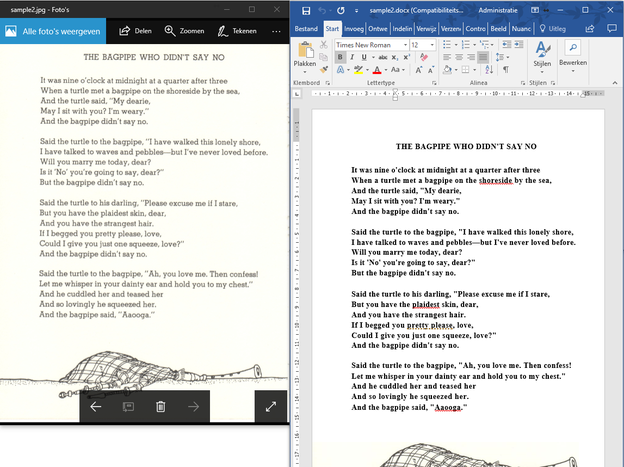Toggle superscript formatting

pyautogui.click(x=406, y=57)
